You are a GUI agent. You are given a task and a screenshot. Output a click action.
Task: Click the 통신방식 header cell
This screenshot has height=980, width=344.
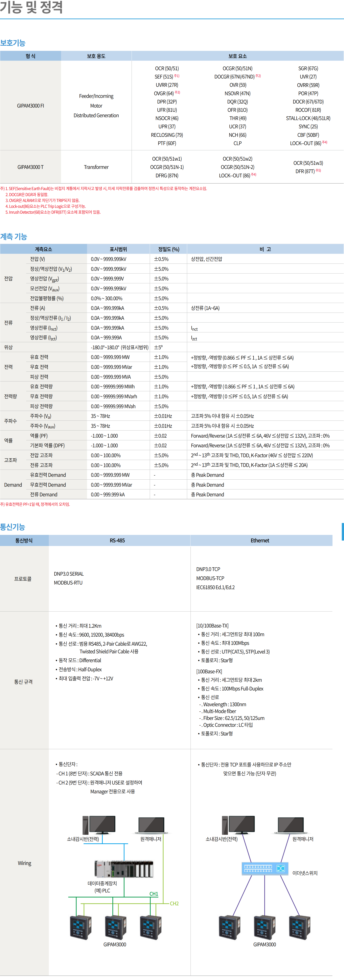tap(24, 540)
